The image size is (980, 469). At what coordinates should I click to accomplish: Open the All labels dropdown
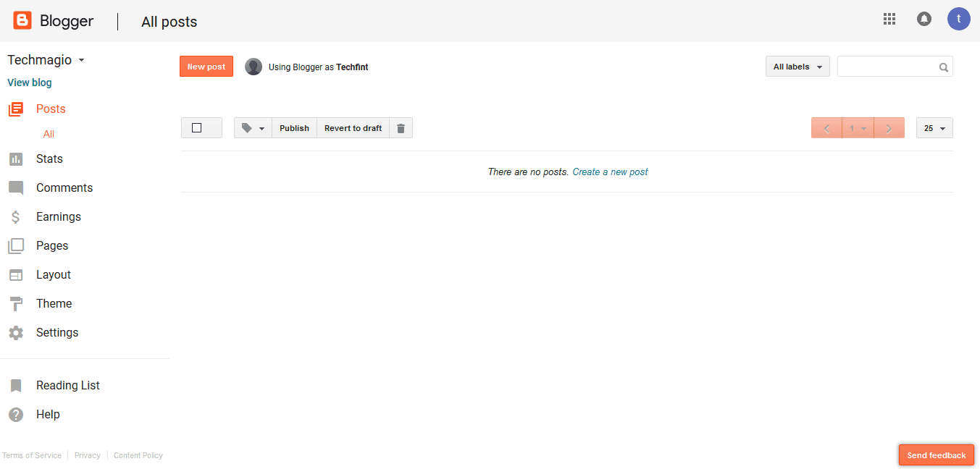click(x=797, y=67)
